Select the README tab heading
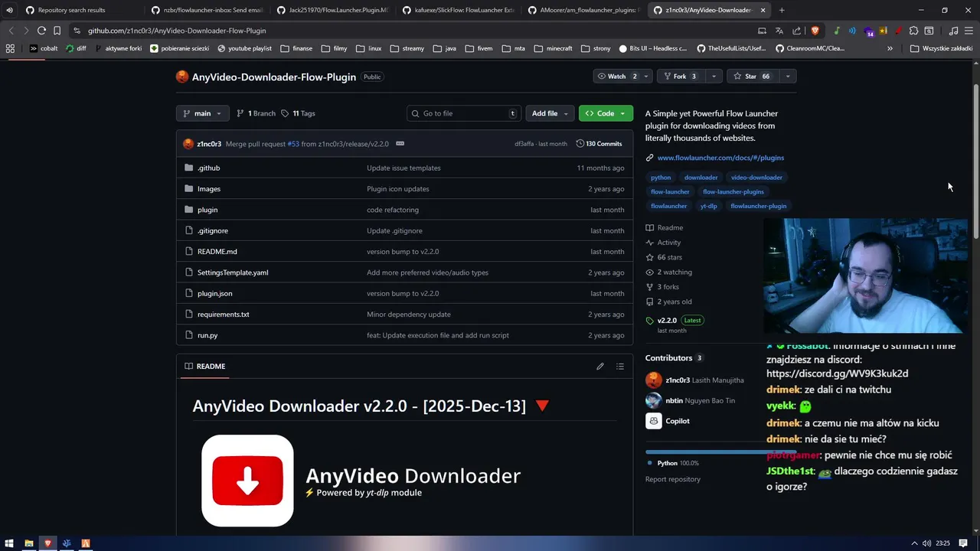This screenshot has height=551, width=980. (204, 367)
